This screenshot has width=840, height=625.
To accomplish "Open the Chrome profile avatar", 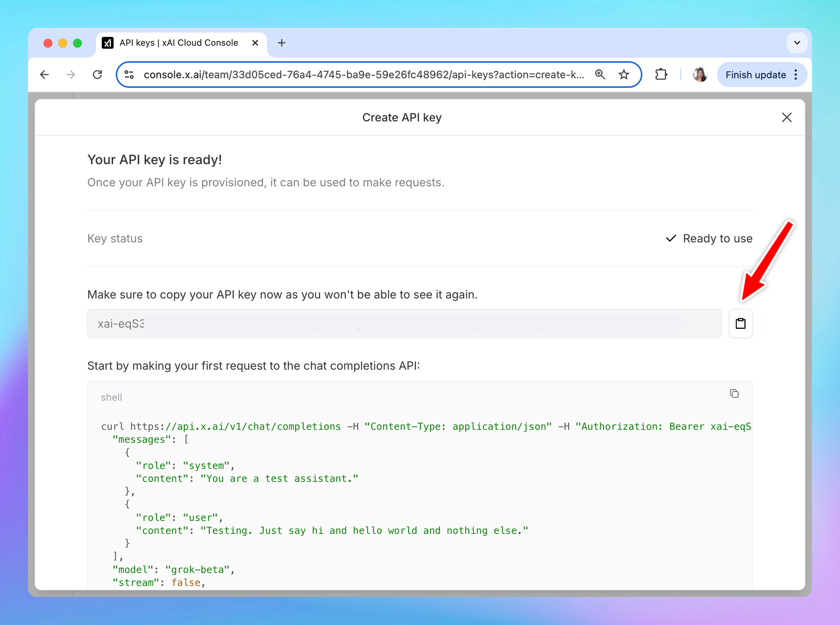I will 700,75.
